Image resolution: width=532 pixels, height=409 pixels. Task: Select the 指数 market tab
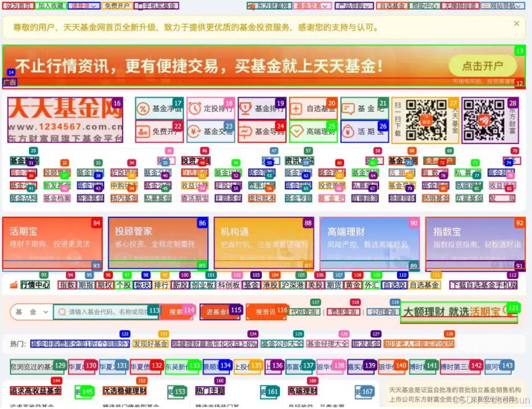coord(67,285)
